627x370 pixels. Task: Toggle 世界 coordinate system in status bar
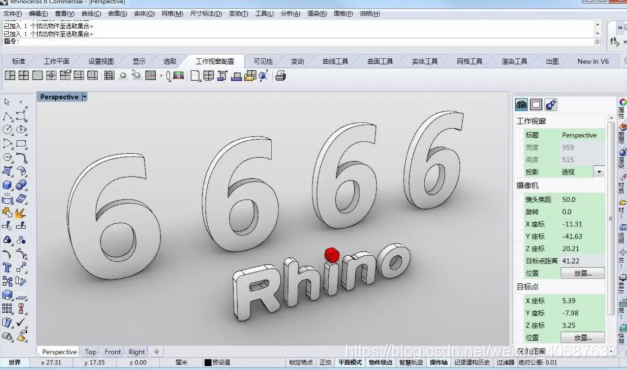[14, 362]
